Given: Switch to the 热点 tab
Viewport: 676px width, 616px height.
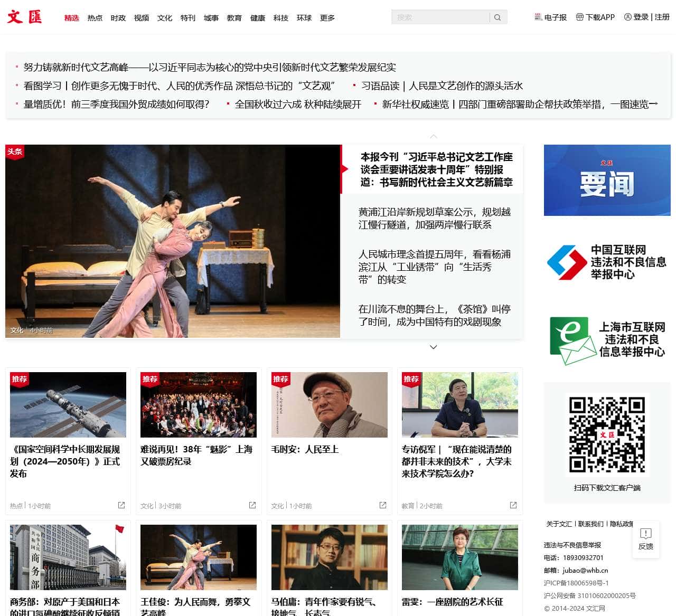Looking at the screenshot, I should [95, 17].
